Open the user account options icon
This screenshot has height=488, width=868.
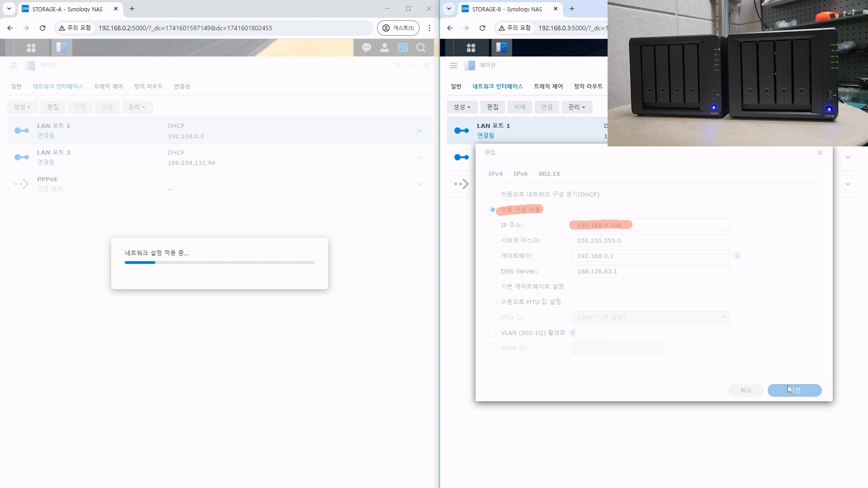(385, 47)
